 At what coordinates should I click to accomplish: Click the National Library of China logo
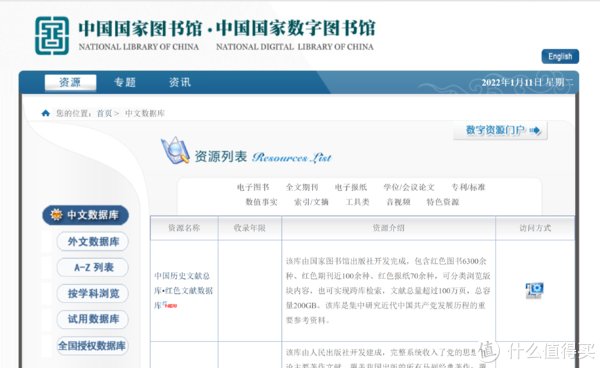pyautogui.click(x=52, y=36)
